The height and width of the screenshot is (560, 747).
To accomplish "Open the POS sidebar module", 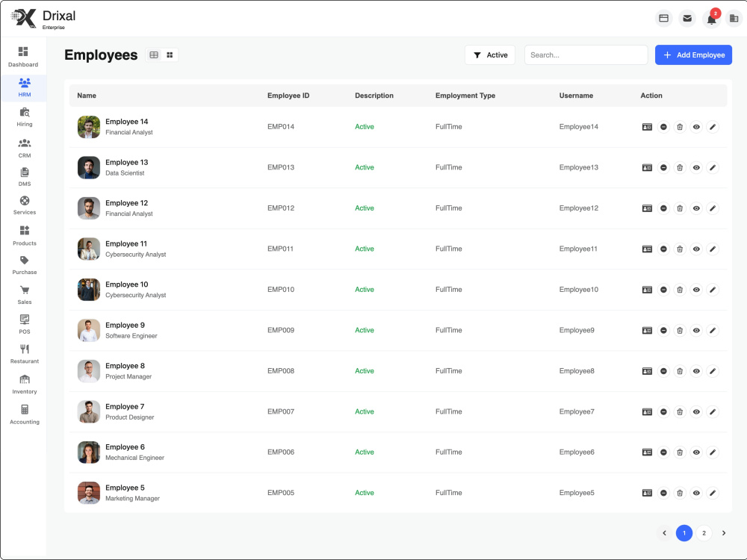I will (x=25, y=324).
